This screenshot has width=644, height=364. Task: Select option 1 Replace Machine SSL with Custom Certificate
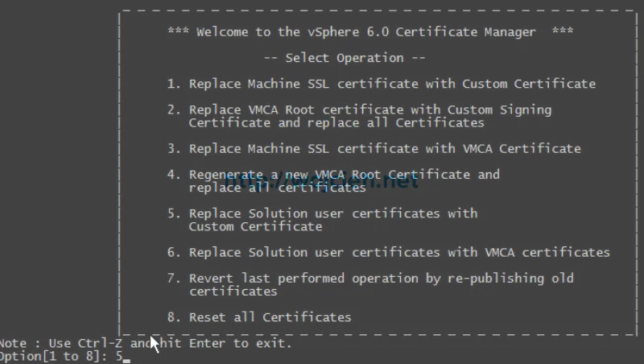[x=381, y=84]
